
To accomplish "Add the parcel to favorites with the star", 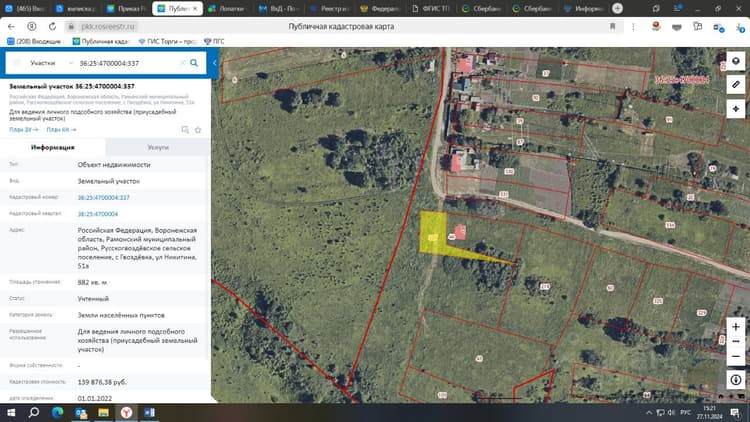I will pos(198,130).
